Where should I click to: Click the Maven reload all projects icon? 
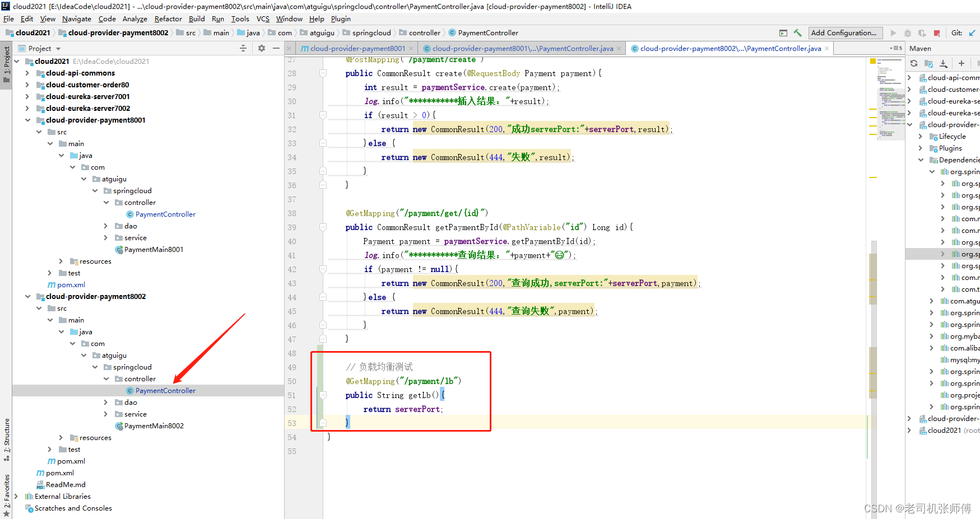click(x=914, y=63)
